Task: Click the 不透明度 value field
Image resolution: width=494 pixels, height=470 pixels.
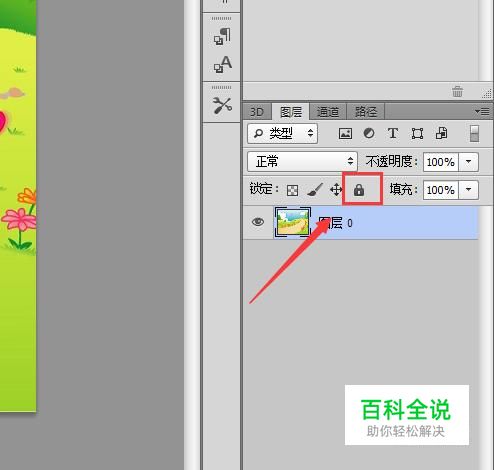Action: click(x=441, y=162)
